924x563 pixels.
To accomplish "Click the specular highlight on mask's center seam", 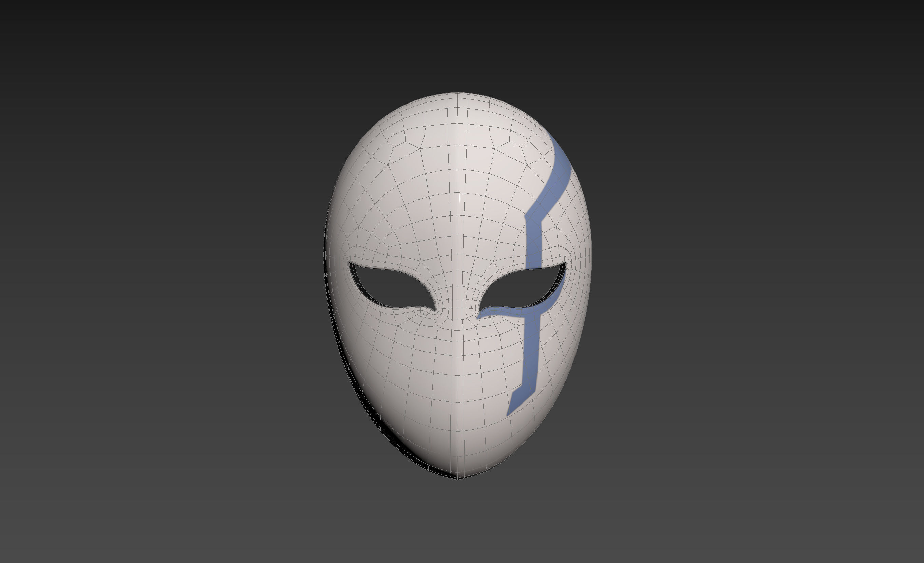I will (x=460, y=198).
